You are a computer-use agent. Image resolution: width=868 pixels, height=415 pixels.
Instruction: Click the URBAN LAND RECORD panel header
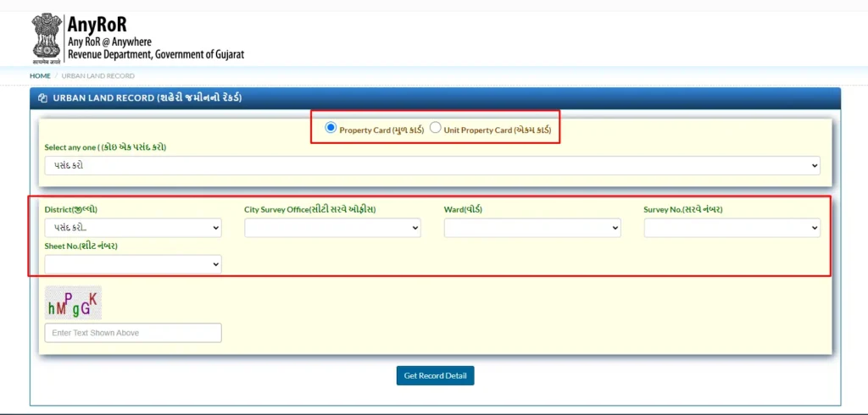435,98
